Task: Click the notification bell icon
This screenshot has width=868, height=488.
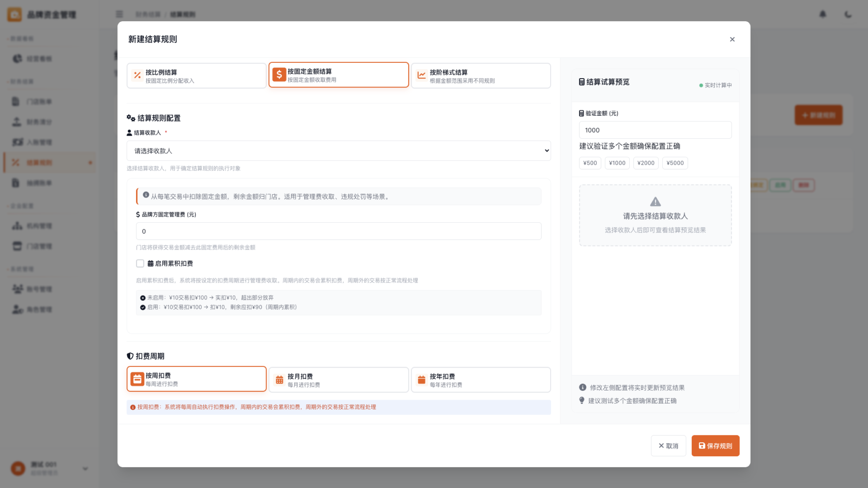Action: pos(823,14)
